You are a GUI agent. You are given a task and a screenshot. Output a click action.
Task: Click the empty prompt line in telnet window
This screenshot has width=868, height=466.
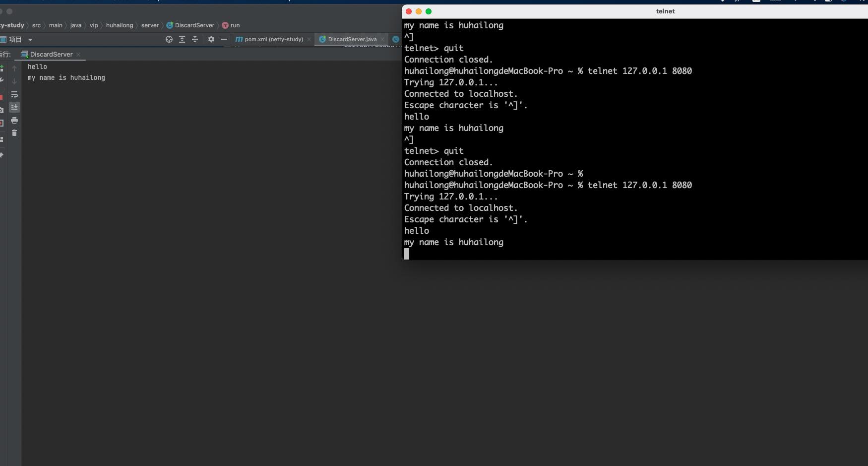tap(494, 174)
